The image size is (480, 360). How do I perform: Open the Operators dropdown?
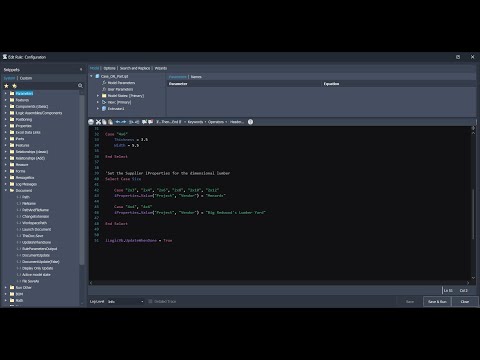click(217, 122)
